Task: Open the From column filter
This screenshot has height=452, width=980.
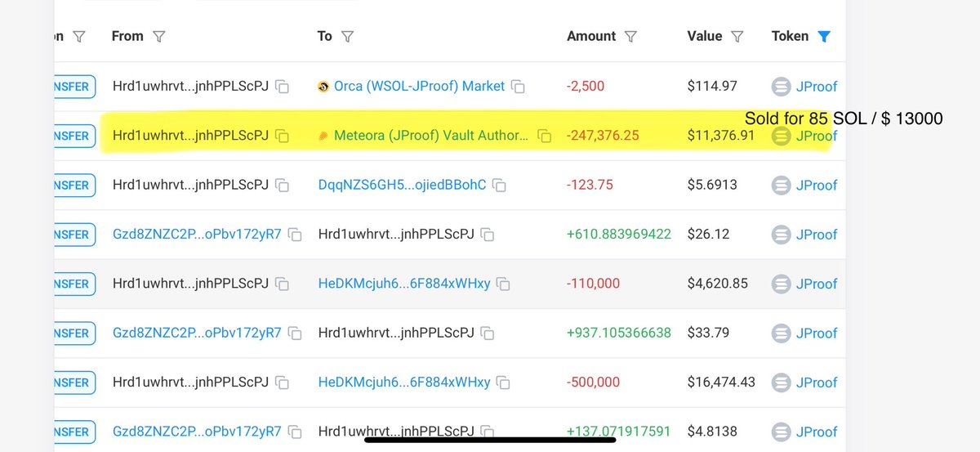Action: (159, 37)
